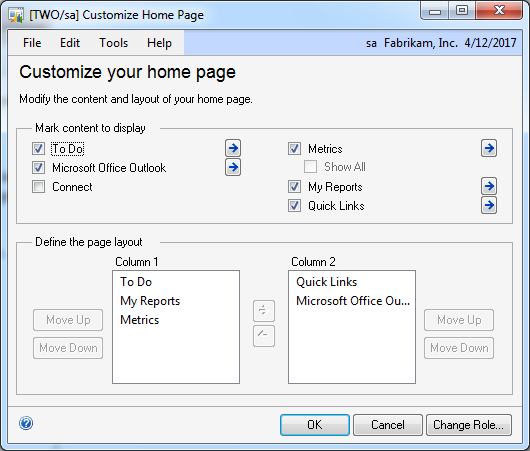The width and height of the screenshot is (530, 451).
Task: Open the File menu
Action: point(32,43)
